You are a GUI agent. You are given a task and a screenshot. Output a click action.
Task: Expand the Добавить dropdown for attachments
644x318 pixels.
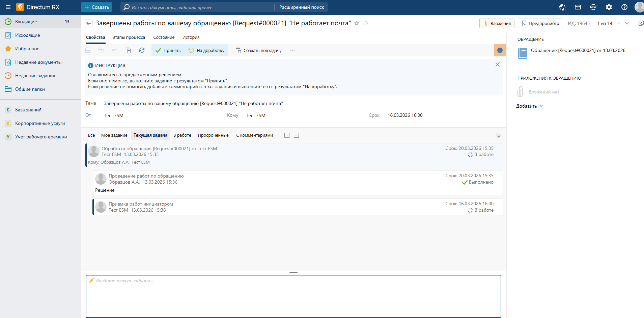tap(529, 106)
